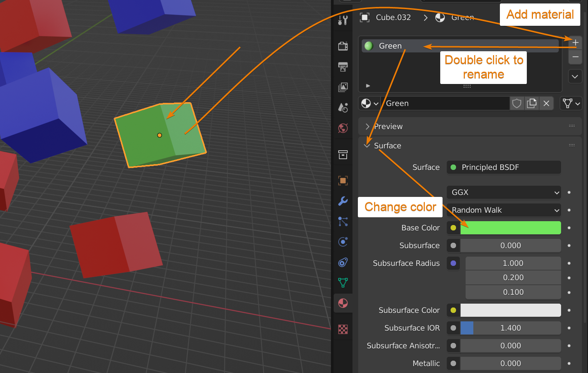
Task: Open the GGX distribution dropdown
Action: click(504, 192)
